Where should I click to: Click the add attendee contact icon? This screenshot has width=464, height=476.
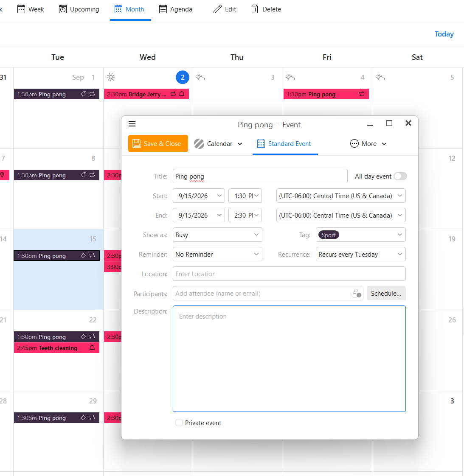[357, 293]
